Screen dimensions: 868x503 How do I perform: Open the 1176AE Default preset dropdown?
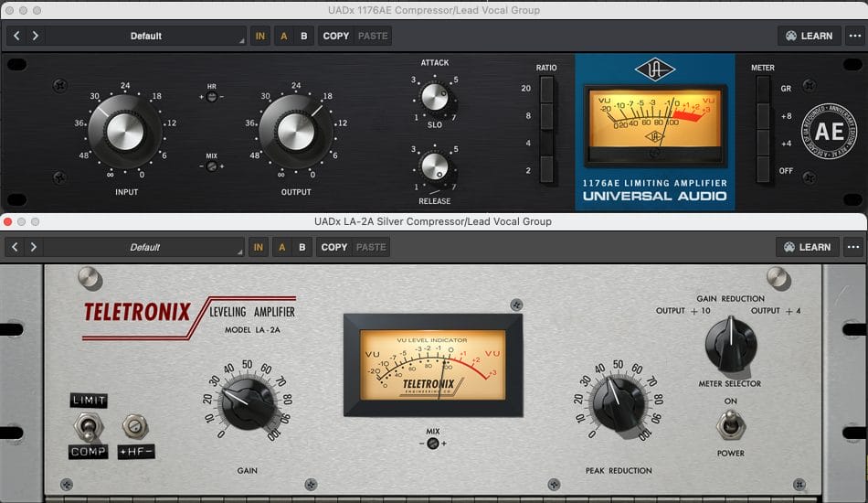146,36
